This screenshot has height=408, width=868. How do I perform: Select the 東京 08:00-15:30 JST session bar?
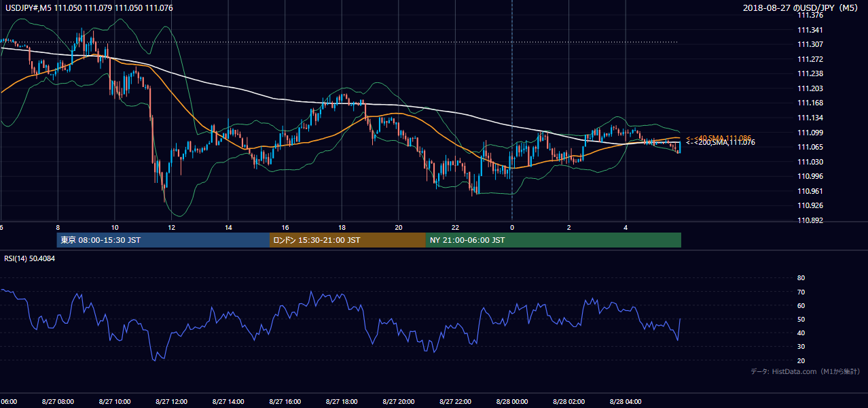coord(163,240)
